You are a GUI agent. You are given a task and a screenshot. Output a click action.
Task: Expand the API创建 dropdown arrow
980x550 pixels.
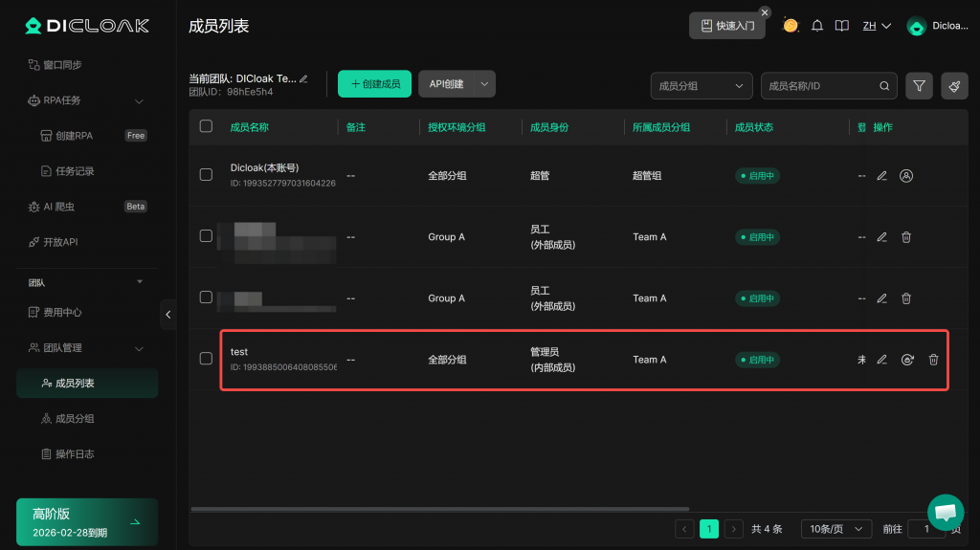484,84
